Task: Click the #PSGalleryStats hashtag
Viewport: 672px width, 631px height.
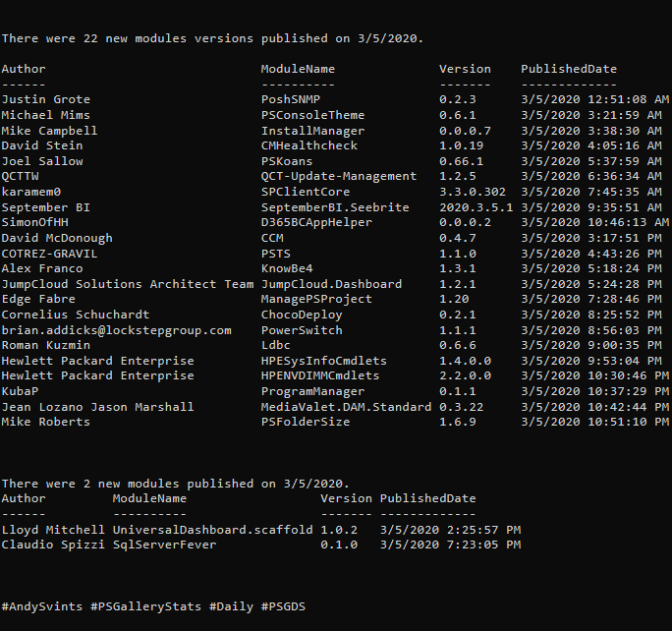Action: pyautogui.click(x=145, y=607)
